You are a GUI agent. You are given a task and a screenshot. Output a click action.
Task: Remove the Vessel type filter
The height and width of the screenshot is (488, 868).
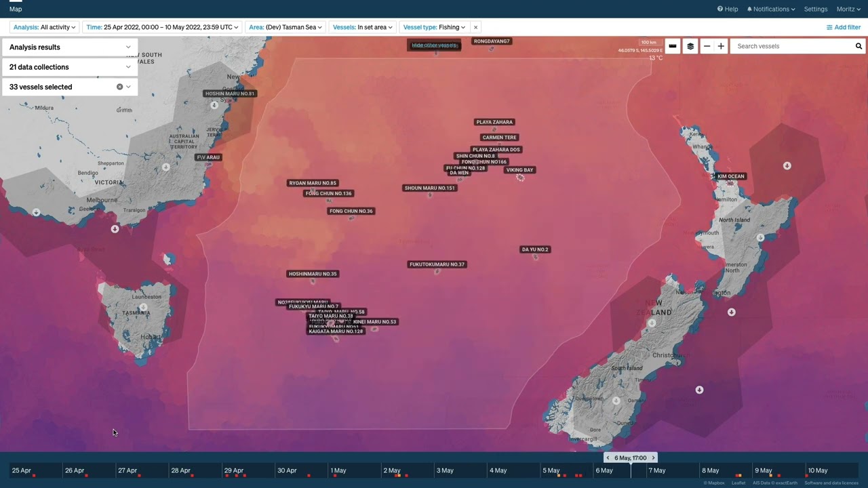[x=475, y=27]
